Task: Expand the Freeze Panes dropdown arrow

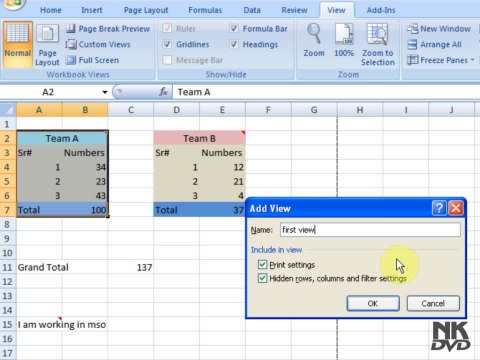Action: pyautogui.click(x=472, y=60)
